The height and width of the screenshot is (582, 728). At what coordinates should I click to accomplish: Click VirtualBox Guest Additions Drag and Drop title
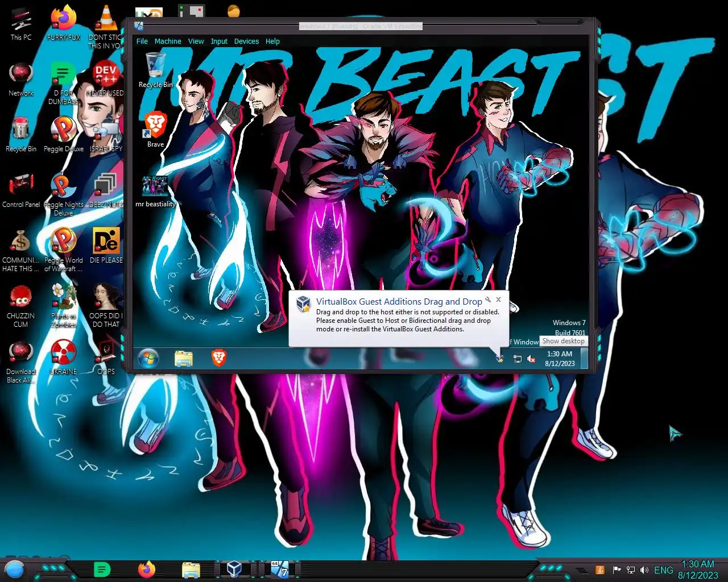pyautogui.click(x=399, y=302)
